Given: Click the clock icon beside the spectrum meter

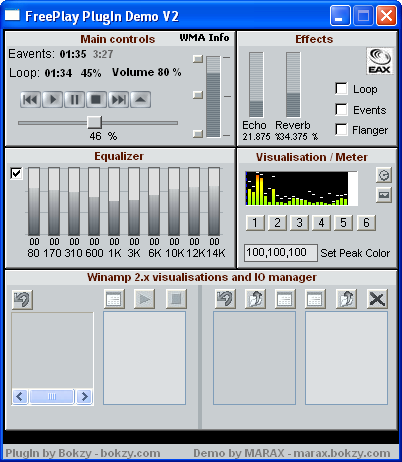Looking at the screenshot, I should coord(384,175).
